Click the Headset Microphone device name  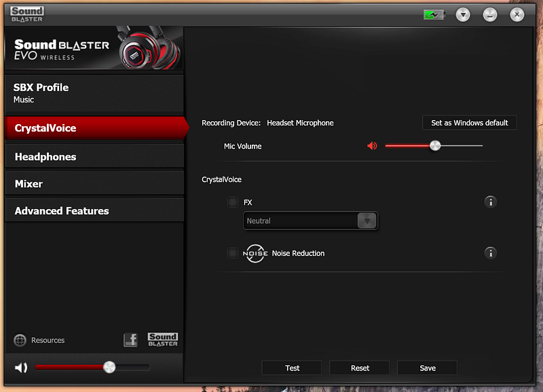click(300, 123)
